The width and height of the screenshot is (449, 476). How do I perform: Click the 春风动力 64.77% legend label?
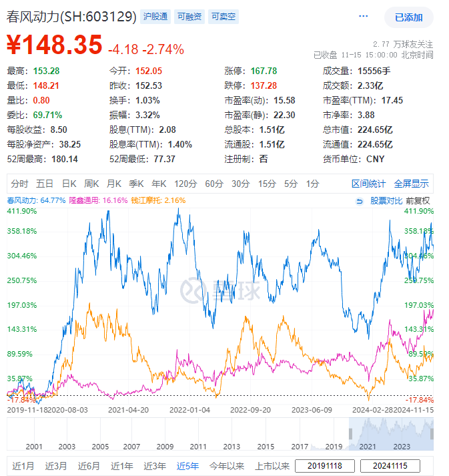click(36, 200)
